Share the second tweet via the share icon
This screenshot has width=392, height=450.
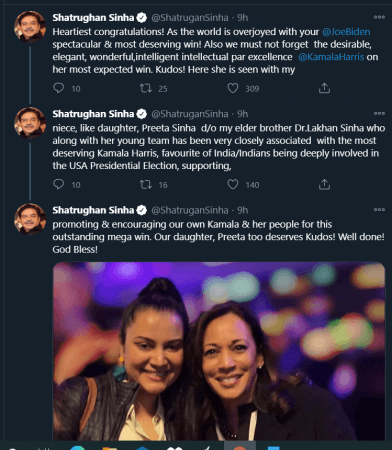(x=324, y=184)
